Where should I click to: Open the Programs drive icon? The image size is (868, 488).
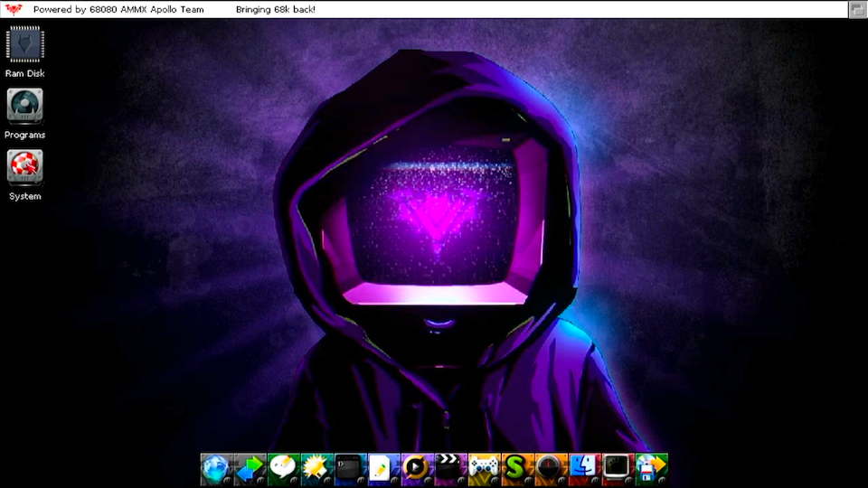tap(25, 105)
